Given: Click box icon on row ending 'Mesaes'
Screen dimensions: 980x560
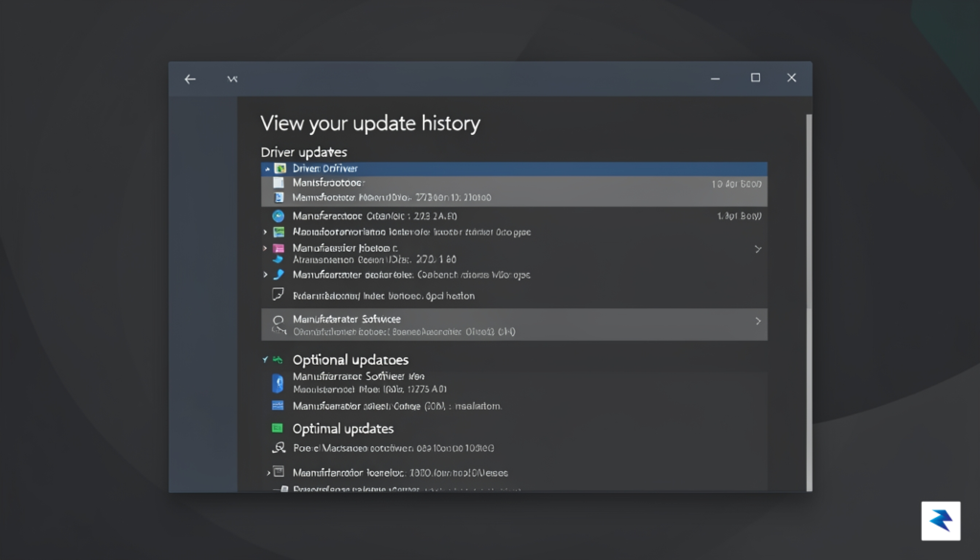Looking at the screenshot, I should click(278, 472).
